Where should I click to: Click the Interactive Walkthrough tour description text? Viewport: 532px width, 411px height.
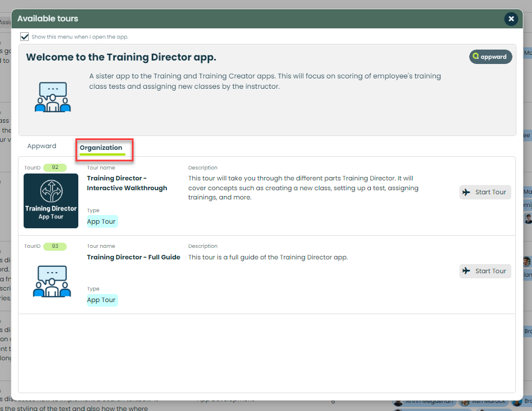point(303,188)
